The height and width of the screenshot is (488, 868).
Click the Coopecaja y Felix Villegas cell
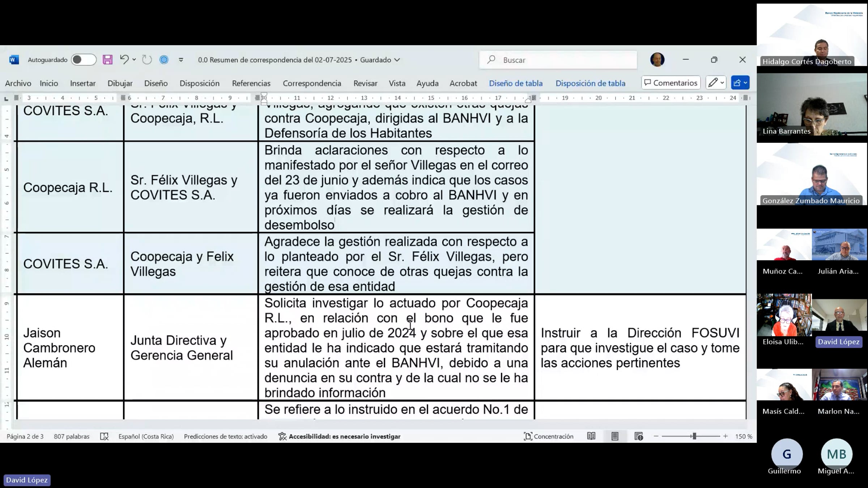(x=191, y=264)
